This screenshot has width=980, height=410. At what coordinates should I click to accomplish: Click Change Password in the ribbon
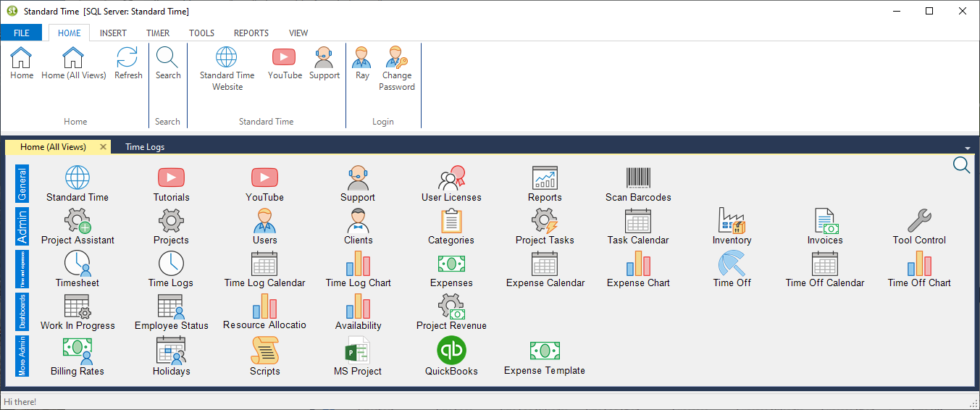coord(397,69)
